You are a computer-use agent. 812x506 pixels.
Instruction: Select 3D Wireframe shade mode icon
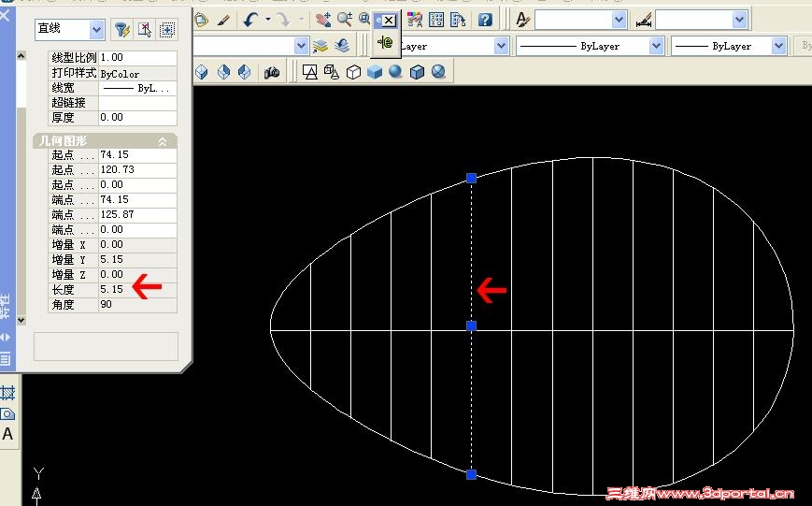tap(332, 71)
